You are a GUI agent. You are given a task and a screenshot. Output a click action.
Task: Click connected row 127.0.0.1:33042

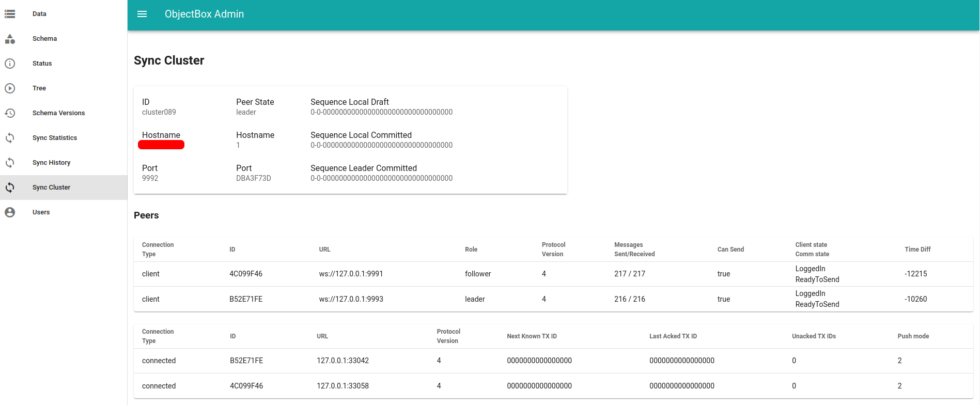343,361
